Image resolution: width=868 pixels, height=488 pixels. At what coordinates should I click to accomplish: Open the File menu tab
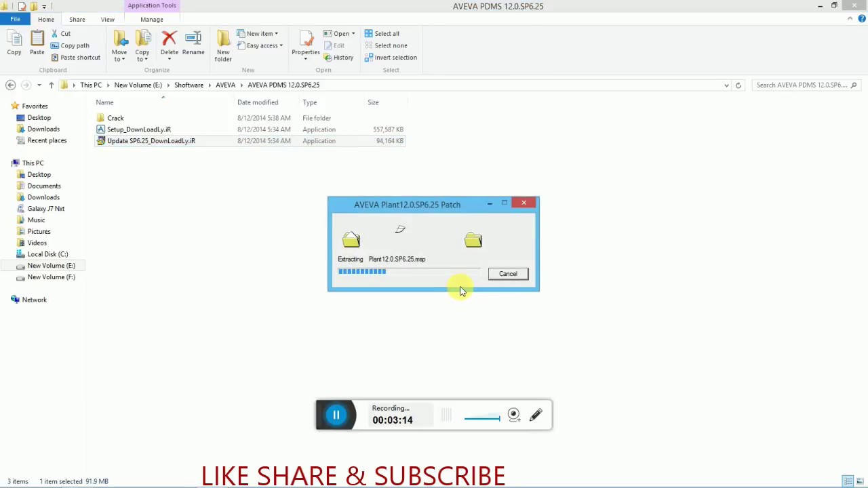tap(15, 19)
